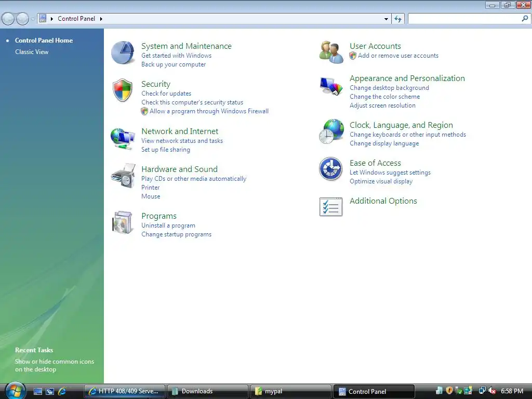Click Change desktop background
Viewport: 532px width, 399px height.
(x=390, y=88)
